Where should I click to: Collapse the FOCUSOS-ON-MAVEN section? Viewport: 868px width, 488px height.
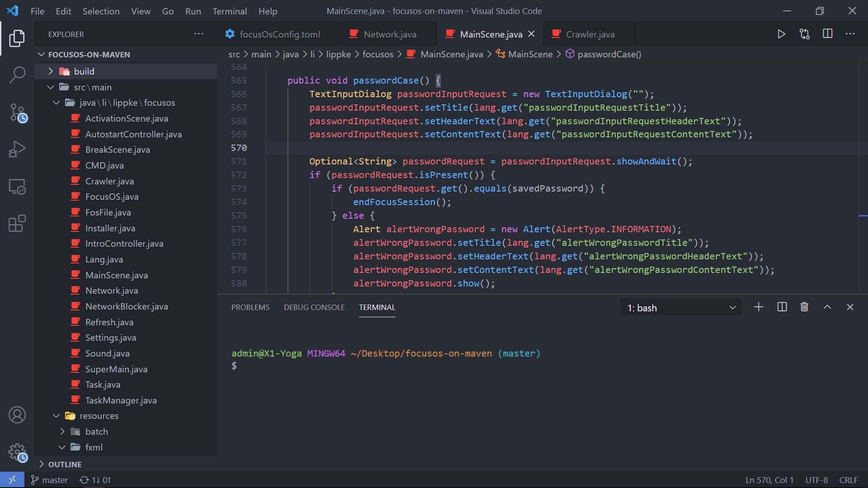tap(126, 55)
